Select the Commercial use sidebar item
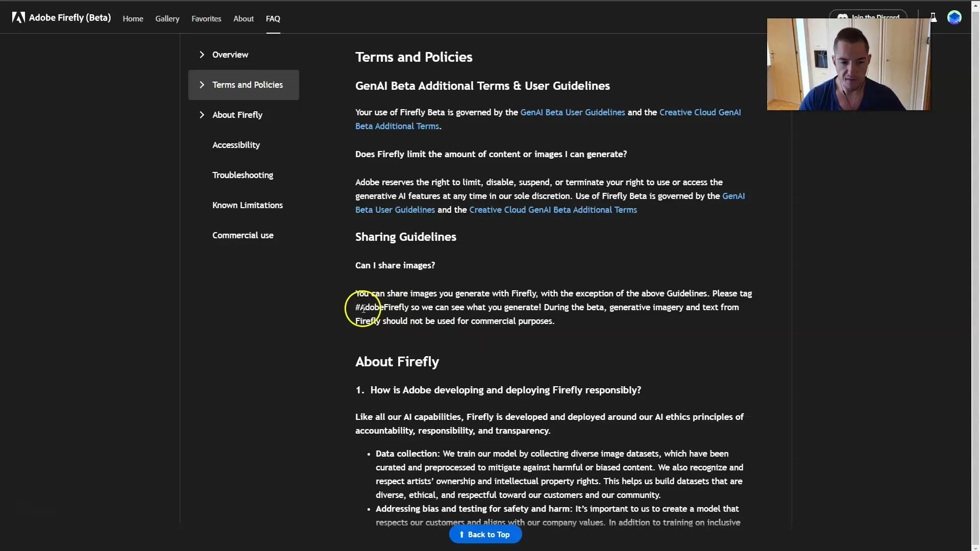Viewport: 980px width, 551px height. 242,235
